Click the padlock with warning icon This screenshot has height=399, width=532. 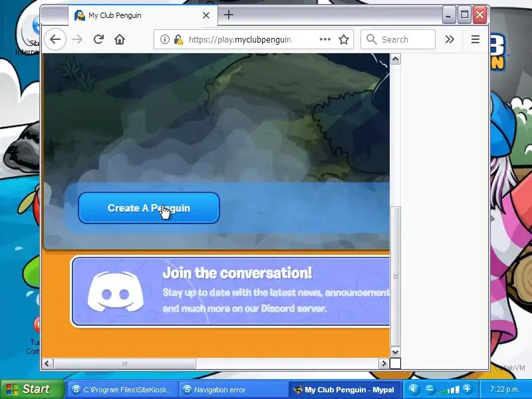(178, 40)
